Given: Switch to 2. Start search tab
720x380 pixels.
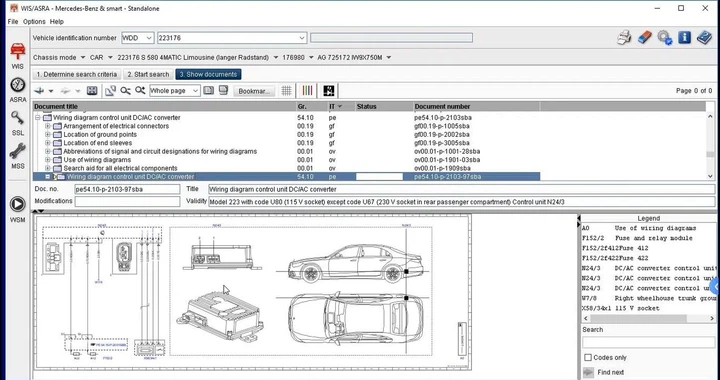Looking at the screenshot, I should [x=148, y=74].
